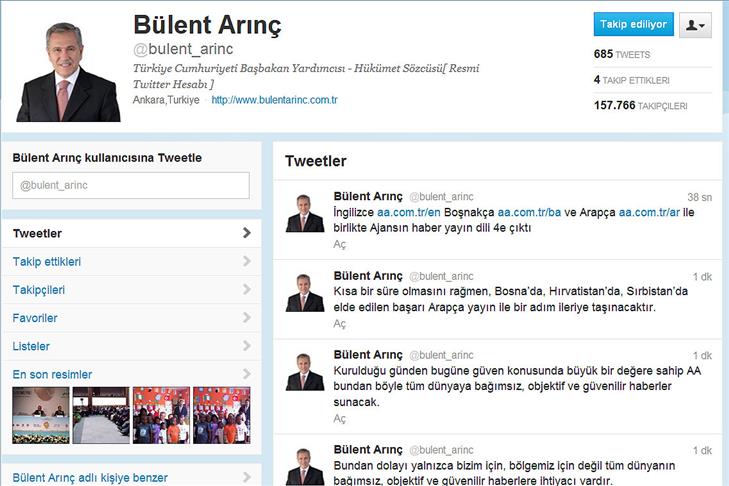The height and width of the screenshot is (486, 729).
Task: Click the aa.com.tr/en link in tweet
Action: click(x=409, y=213)
